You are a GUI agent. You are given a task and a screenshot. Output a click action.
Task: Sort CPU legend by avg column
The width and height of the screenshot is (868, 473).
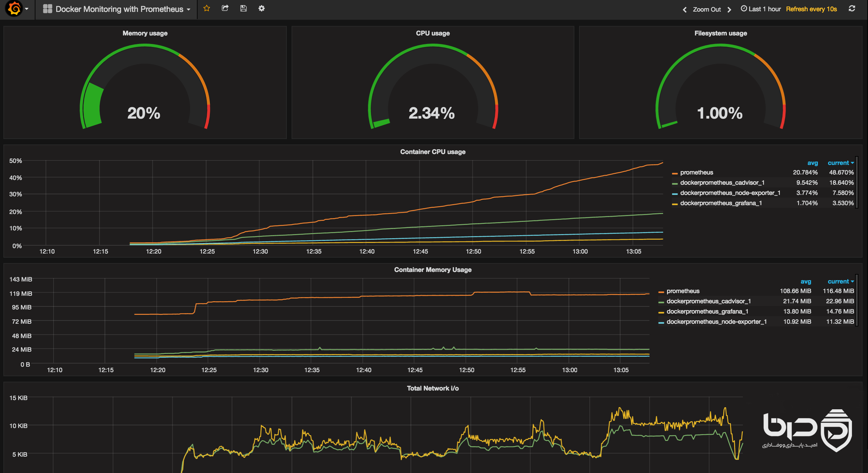click(812, 163)
